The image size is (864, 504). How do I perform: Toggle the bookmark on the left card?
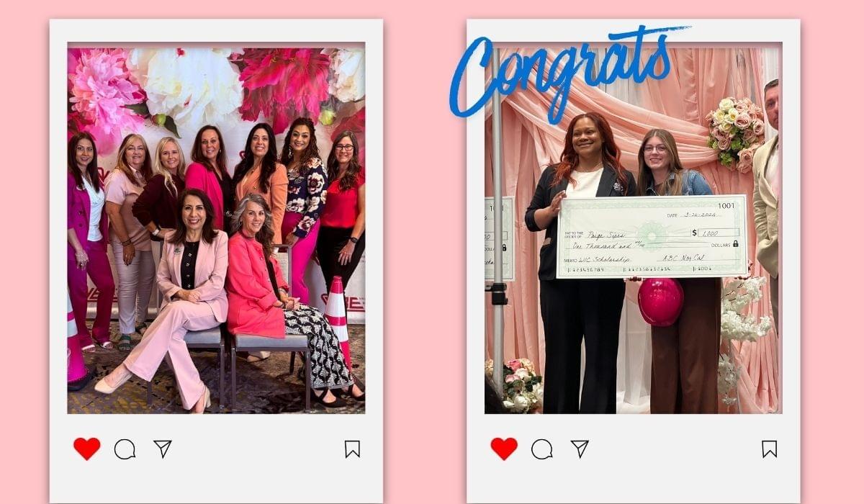352,449
